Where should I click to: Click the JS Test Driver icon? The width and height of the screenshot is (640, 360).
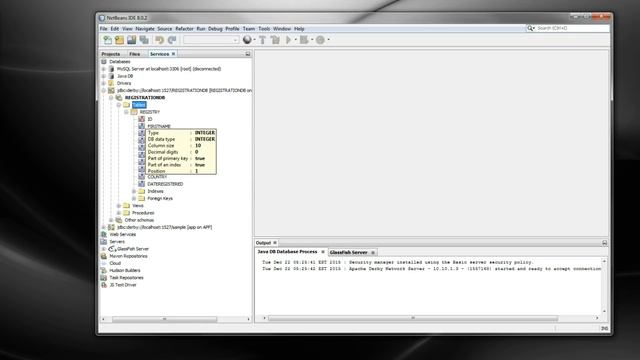[x=104, y=285]
